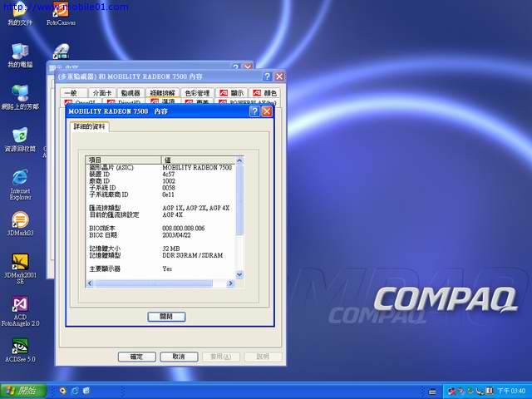
Task: Click the 確定 button
Action: [x=136, y=357]
